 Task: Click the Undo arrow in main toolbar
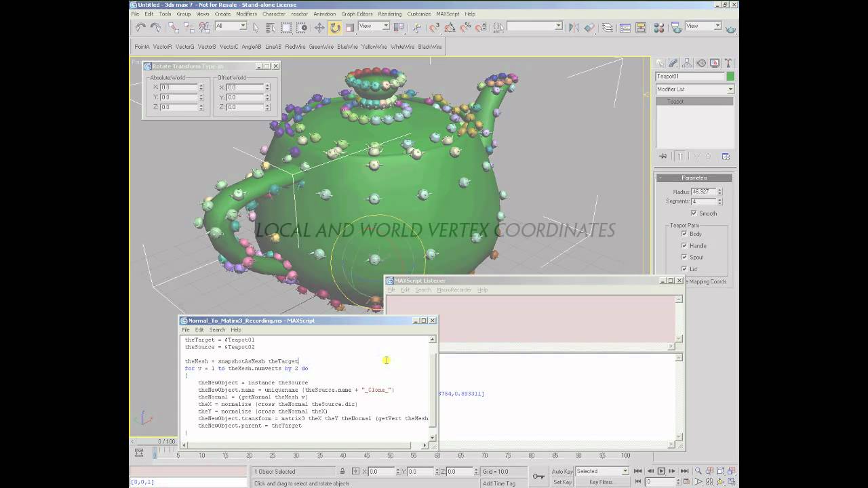[x=140, y=27]
